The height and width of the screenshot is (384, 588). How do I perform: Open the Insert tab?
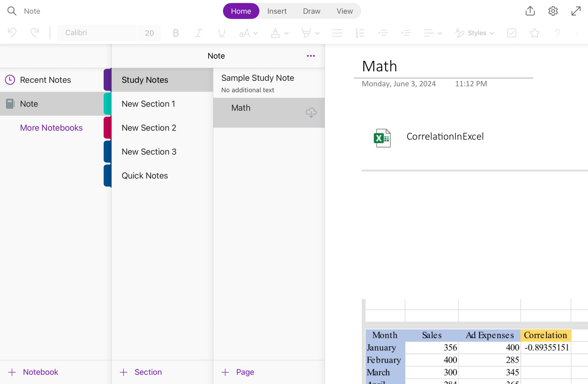(x=276, y=11)
